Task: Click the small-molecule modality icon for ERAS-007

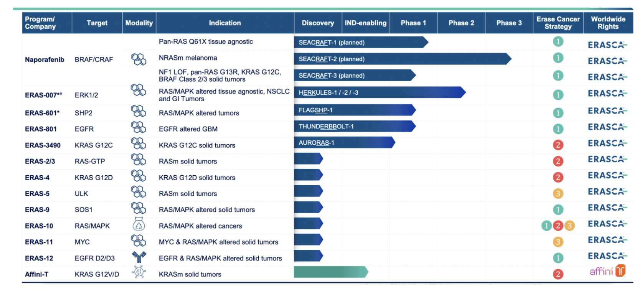Action: pyautogui.click(x=139, y=90)
